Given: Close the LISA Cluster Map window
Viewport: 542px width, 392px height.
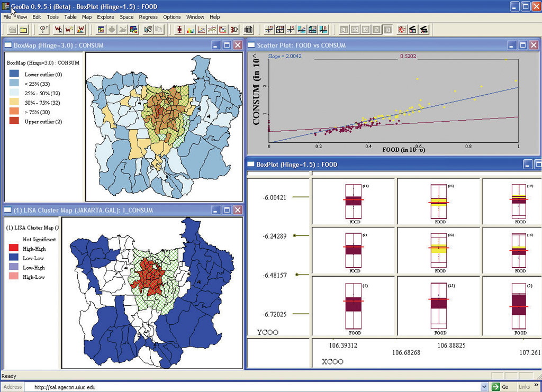Looking at the screenshot, I should click(238, 210).
